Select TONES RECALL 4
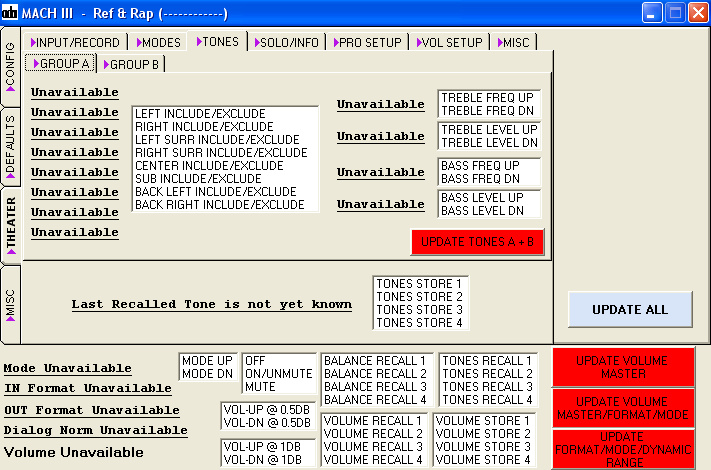The width and height of the screenshot is (711, 470). tap(487, 400)
